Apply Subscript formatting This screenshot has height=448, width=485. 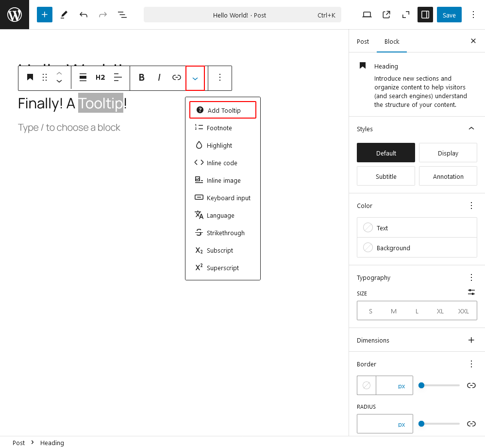(x=223, y=250)
